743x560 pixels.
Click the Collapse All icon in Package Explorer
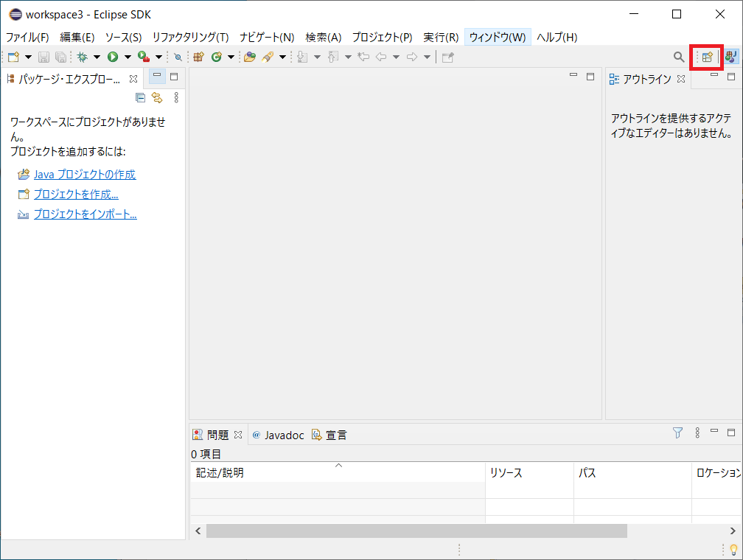pyautogui.click(x=140, y=97)
